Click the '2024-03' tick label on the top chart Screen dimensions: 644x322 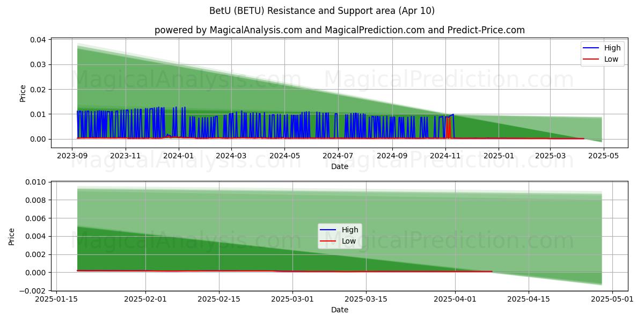coord(231,156)
